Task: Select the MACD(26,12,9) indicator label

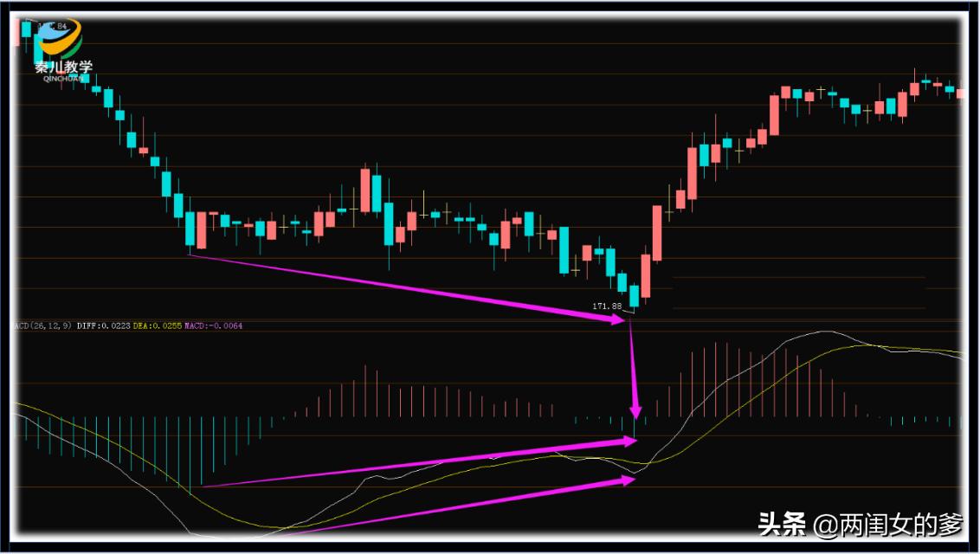Action: pos(43,325)
